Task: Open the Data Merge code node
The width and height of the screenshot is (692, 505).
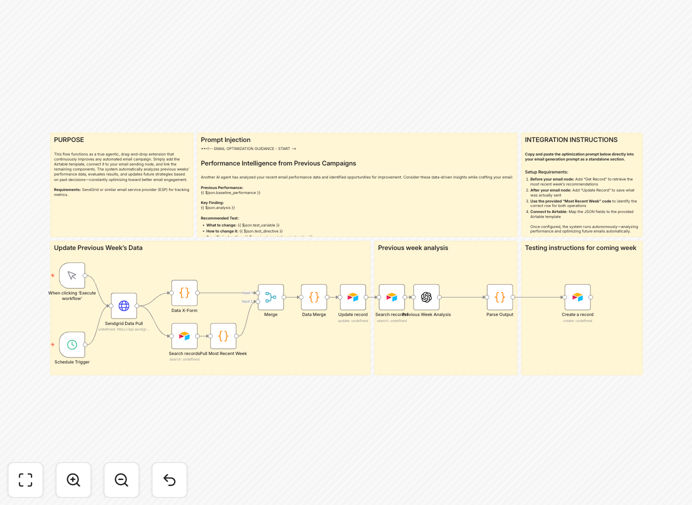Action: 314,297
